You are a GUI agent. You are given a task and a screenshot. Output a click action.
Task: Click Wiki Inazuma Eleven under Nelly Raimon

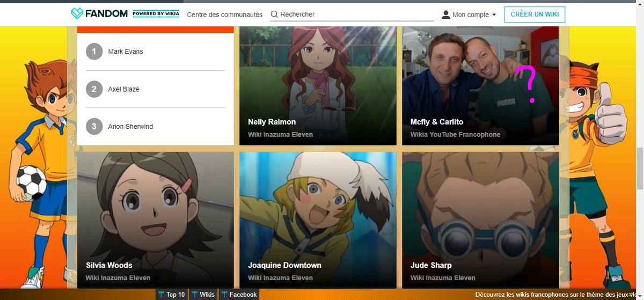[x=280, y=135]
